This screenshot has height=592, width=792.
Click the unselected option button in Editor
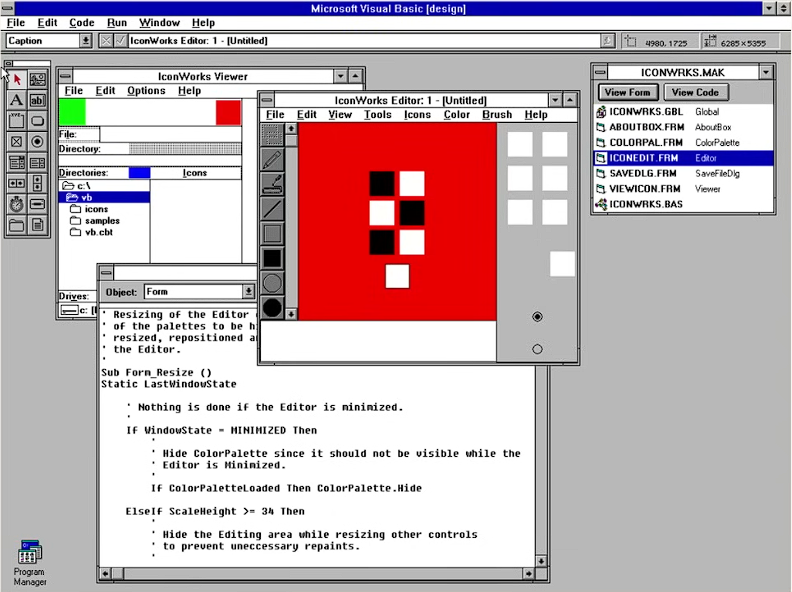[x=537, y=349]
